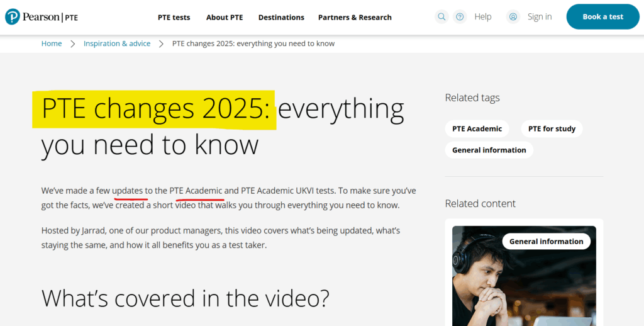Open the Partners & Research menu
This screenshot has width=644, height=326.
pos(355,17)
